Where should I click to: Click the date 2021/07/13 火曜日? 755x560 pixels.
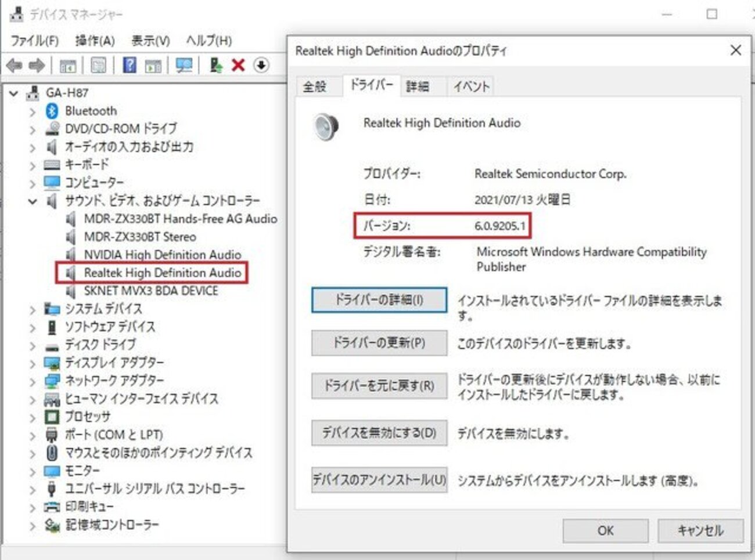coord(522,200)
